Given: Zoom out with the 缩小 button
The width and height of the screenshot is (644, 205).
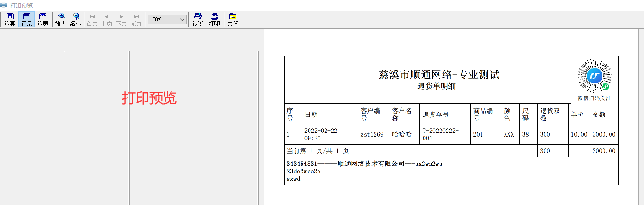Looking at the screenshot, I should click(x=75, y=19).
